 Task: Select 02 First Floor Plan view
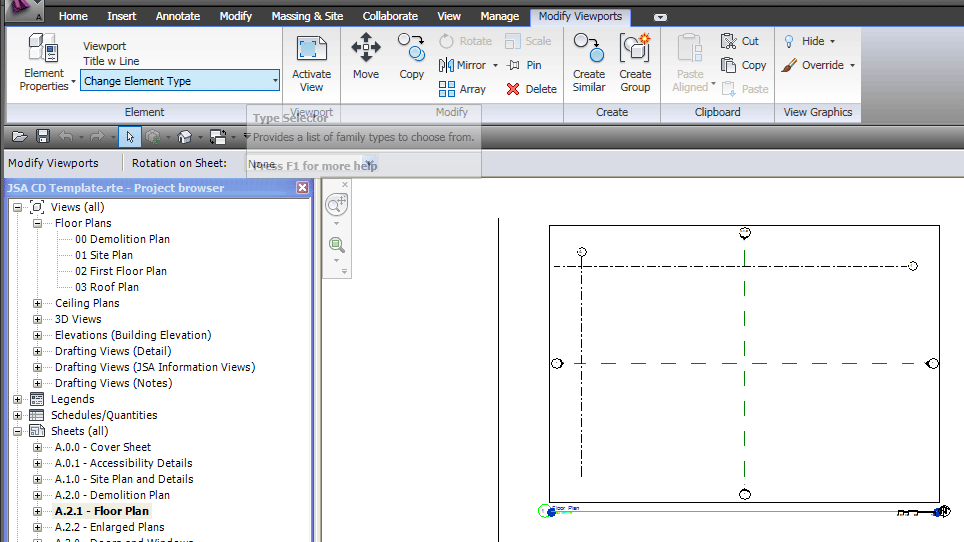120,271
